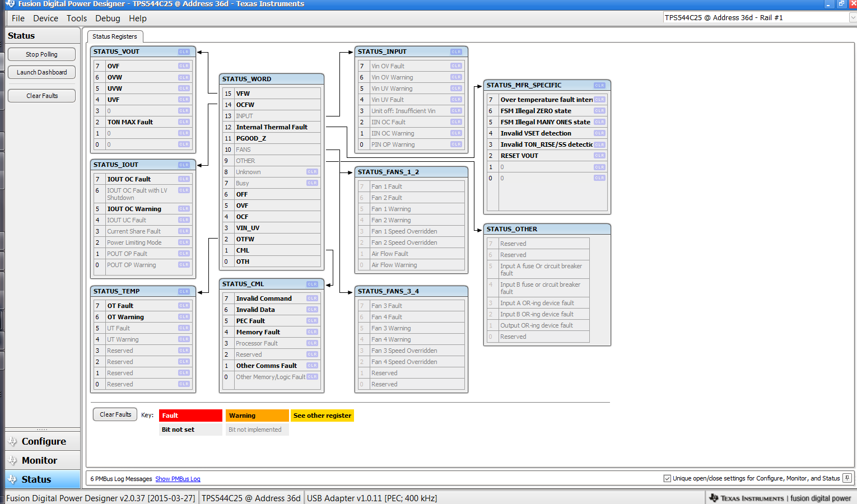
Task: Open the Show PMBus Log link
Action: [178, 479]
